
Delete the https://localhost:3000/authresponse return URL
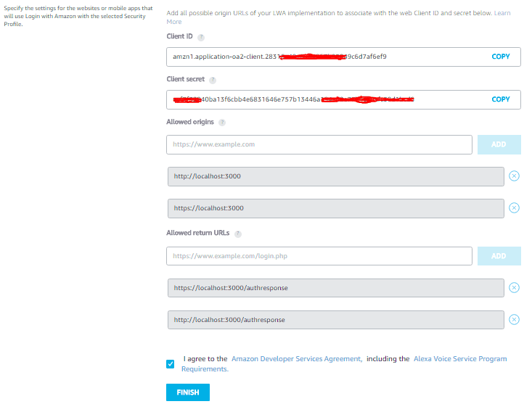click(x=514, y=288)
